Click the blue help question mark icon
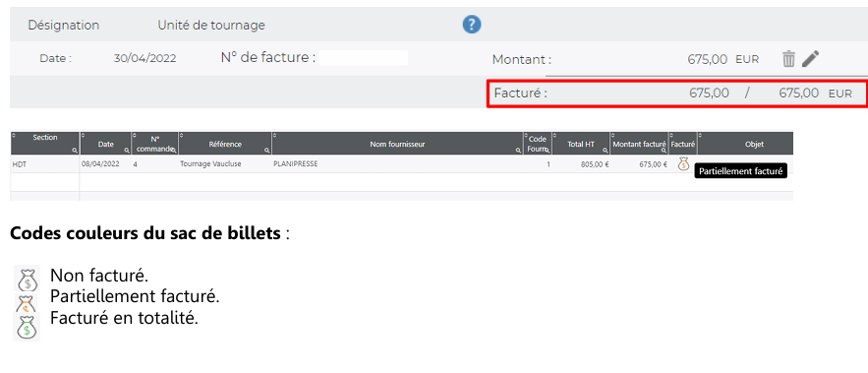Image resolution: width=868 pixels, height=373 pixels. pos(472,25)
